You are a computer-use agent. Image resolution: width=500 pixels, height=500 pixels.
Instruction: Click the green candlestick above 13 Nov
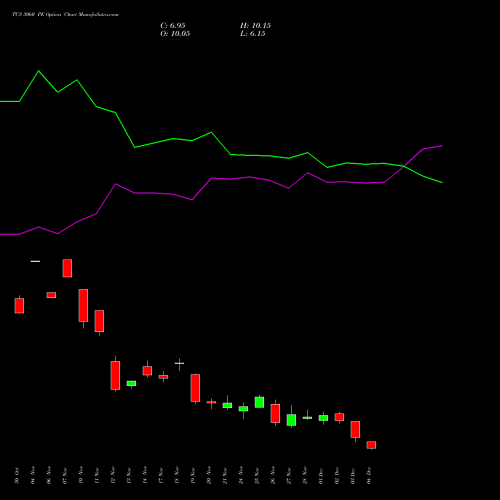pos(131,383)
